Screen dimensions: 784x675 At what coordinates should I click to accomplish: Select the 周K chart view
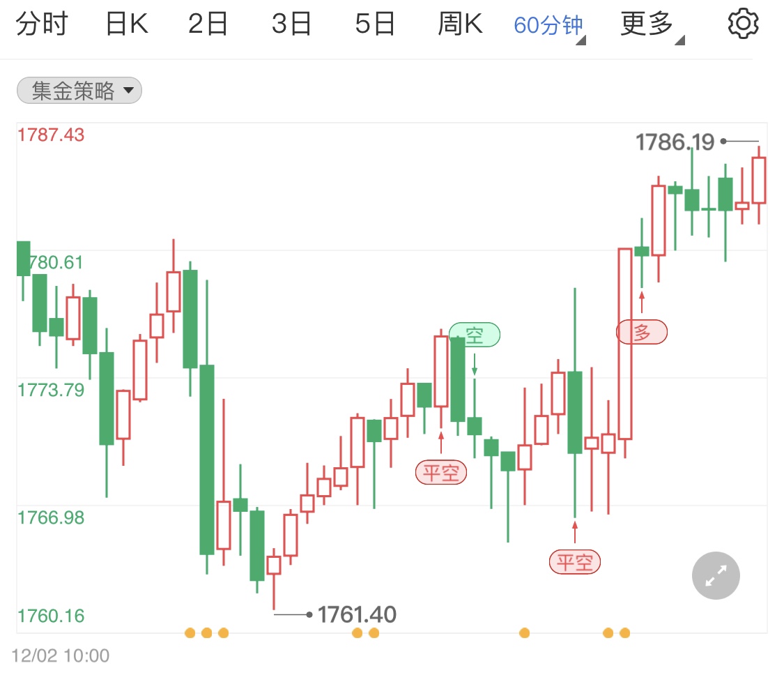460,22
